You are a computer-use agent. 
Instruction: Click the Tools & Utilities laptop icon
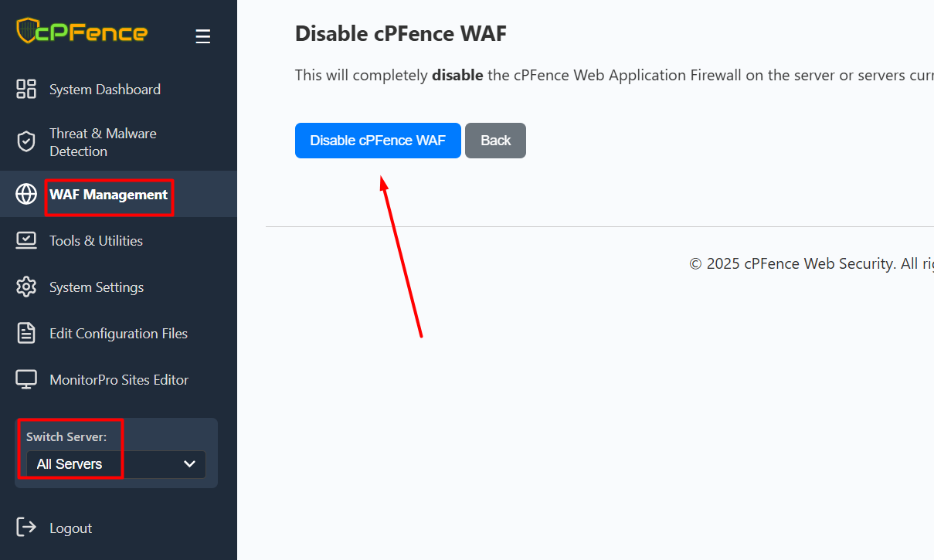click(x=26, y=240)
